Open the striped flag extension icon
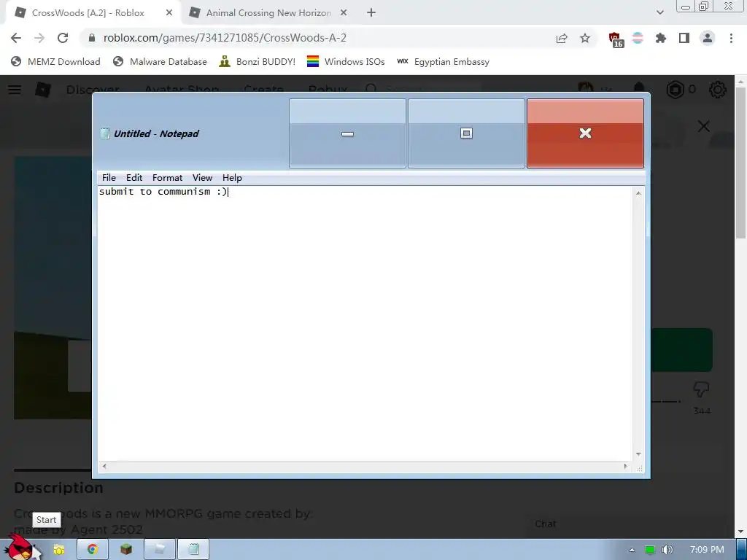Viewport: 747px width, 560px height. point(638,38)
